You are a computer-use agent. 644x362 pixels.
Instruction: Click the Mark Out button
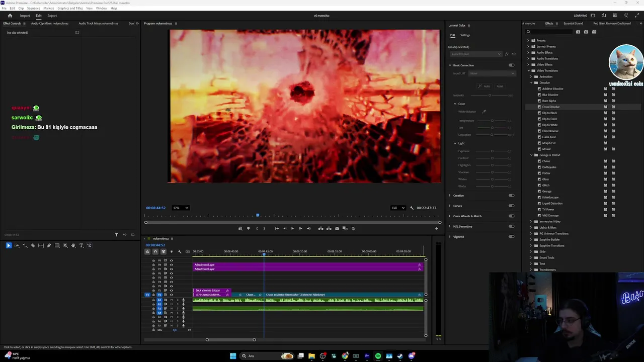click(264, 228)
